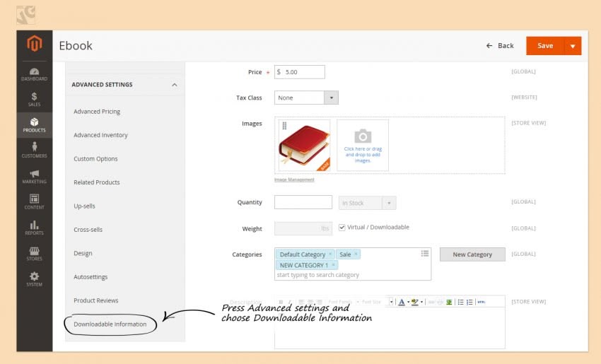Click the drag handle on the book image
Screen dimensions: 601x364
[284, 126]
